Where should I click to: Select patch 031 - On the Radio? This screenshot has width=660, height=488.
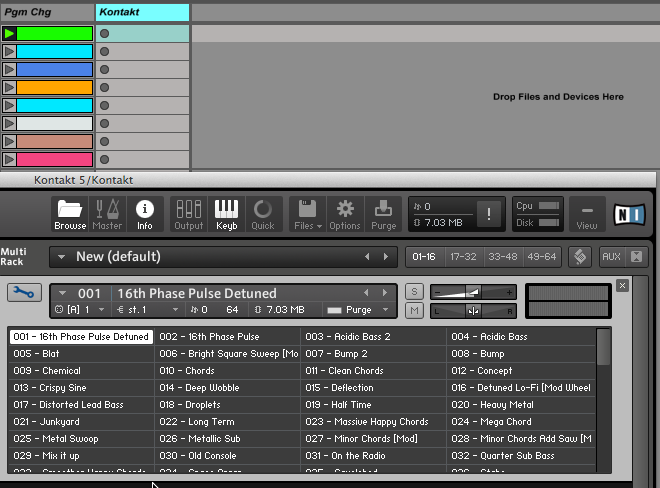tap(373, 456)
